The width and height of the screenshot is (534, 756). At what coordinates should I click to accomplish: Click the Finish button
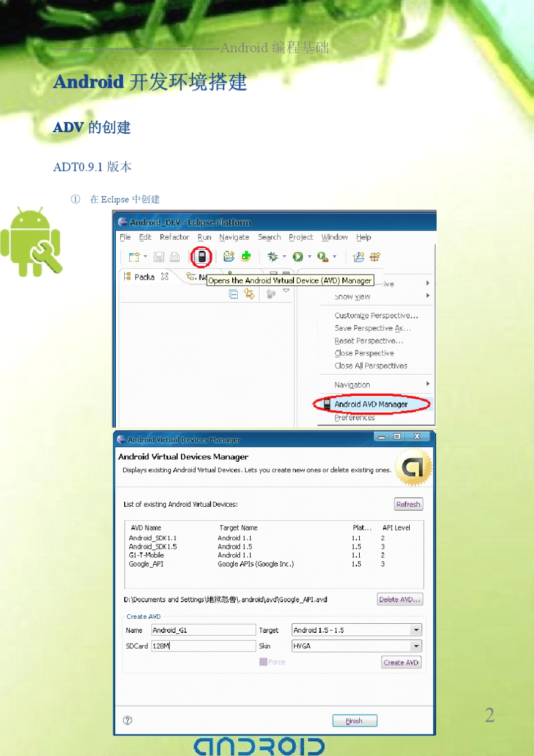[354, 721]
